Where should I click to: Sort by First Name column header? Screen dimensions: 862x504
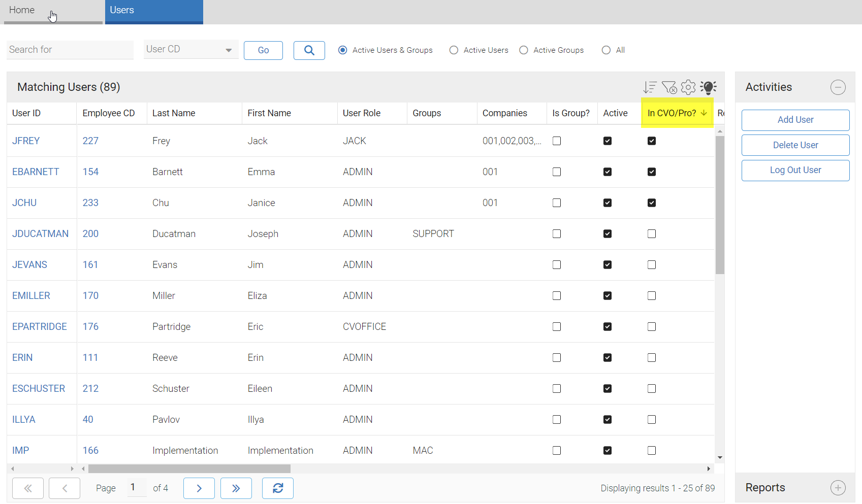click(x=290, y=113)
